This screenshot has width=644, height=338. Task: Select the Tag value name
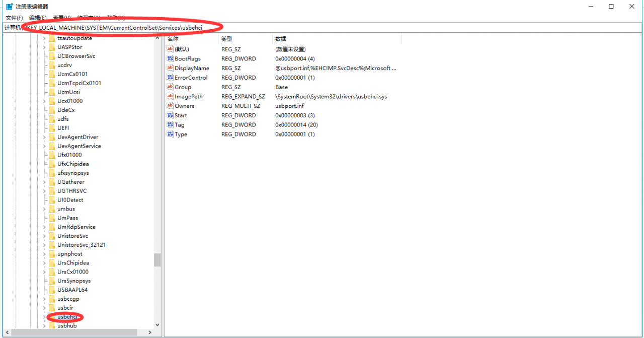[x=180, y=125]
